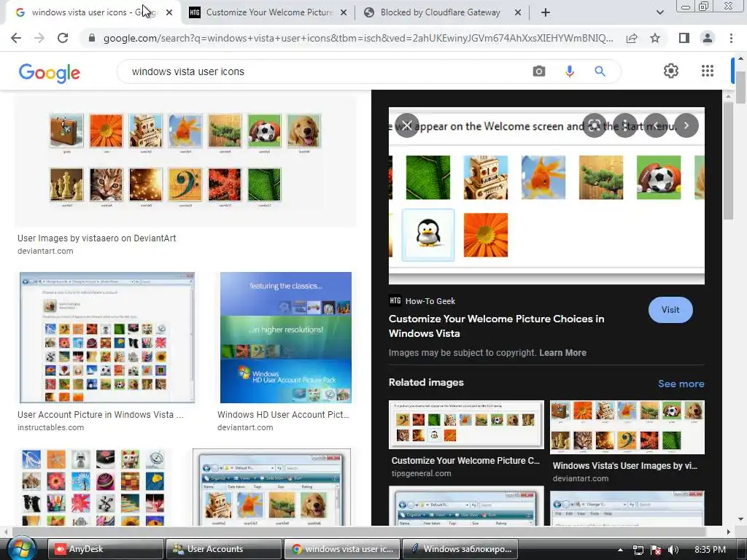Close the image preview panel
Screen dimensions: 747x560
406,125
